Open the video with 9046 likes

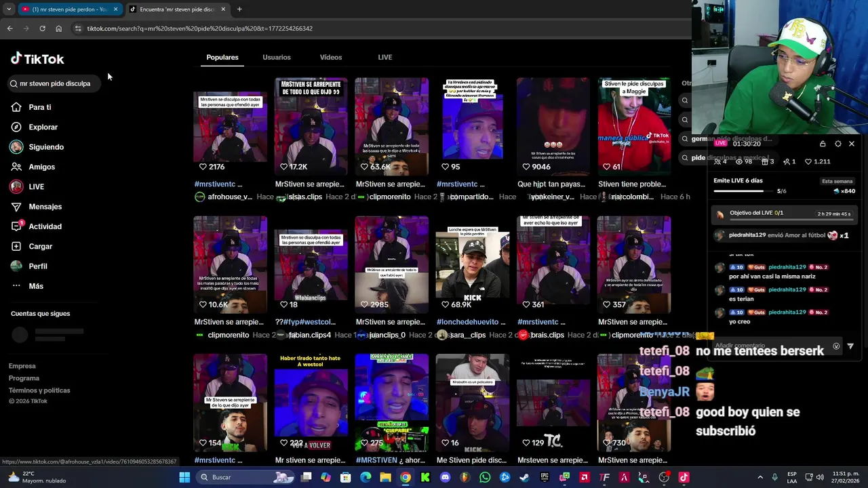click(553, 126)
